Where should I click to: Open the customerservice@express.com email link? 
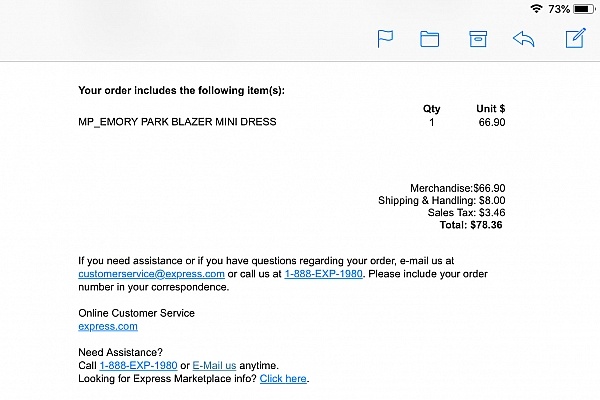[151, 274]
